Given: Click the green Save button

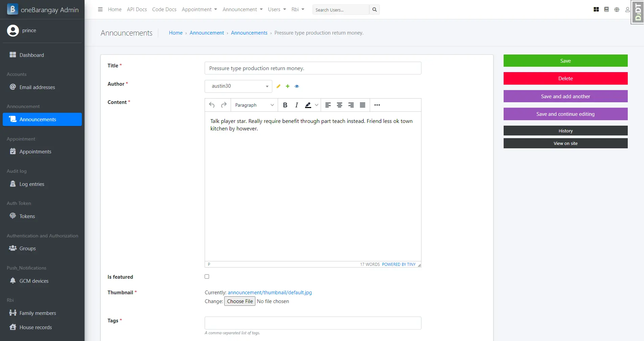Looking at the screenshot, I should 565,61.
